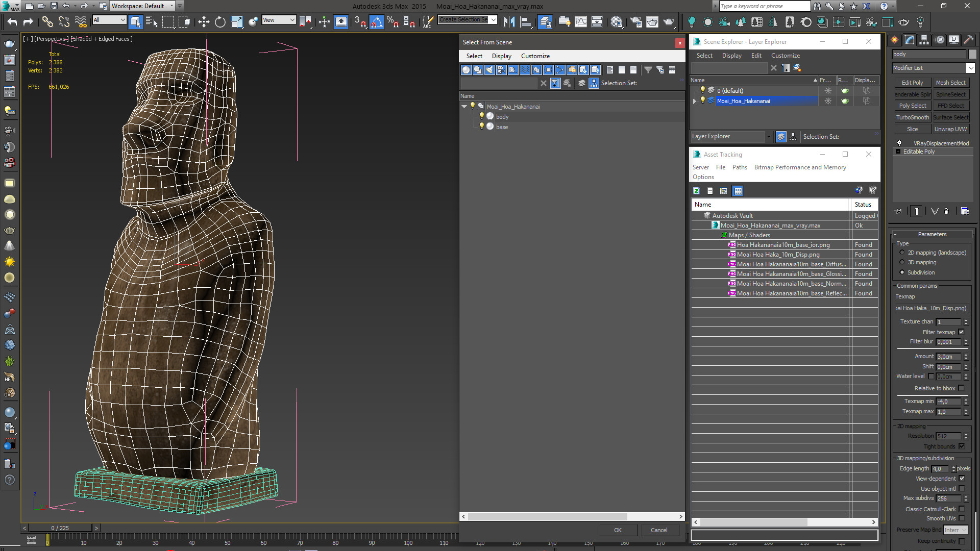Image resolution: width=980 pixels, height=551 pixels.
Task: Click body object color swatch
Action: point(972,54)
